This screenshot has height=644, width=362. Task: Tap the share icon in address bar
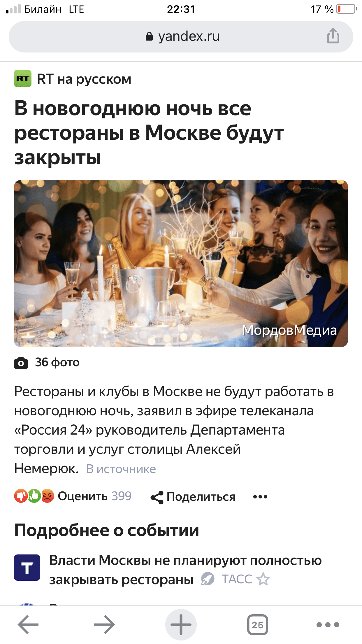pos(333,36)
